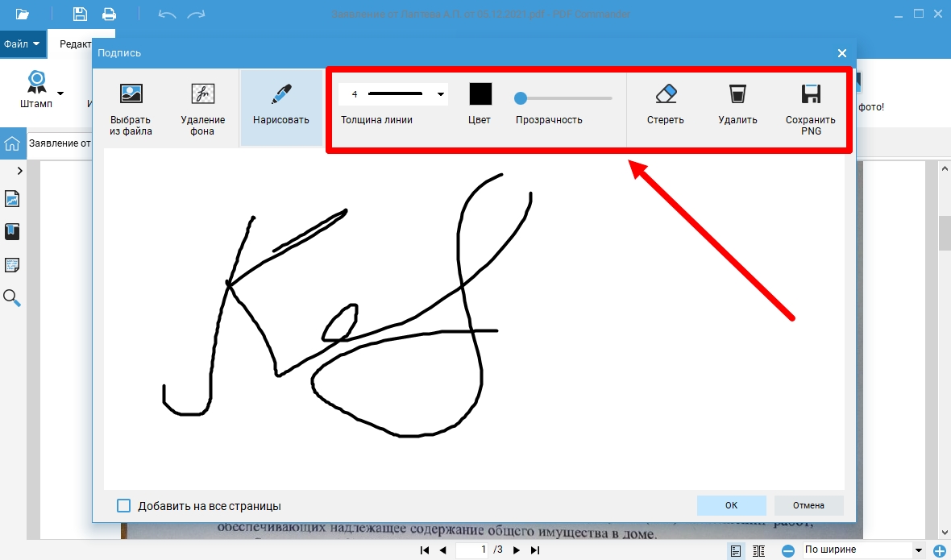Viewport: 951px width, 560px height.
Task: Expand the 'Толщина линии' line thickness dropdown
Action: [x=441, y=94]
